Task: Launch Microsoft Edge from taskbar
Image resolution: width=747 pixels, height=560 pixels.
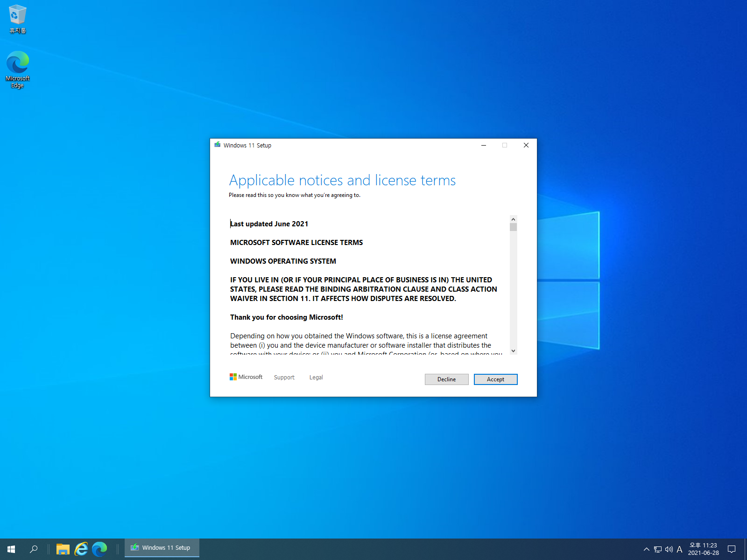Action: (x=99, y=549)
